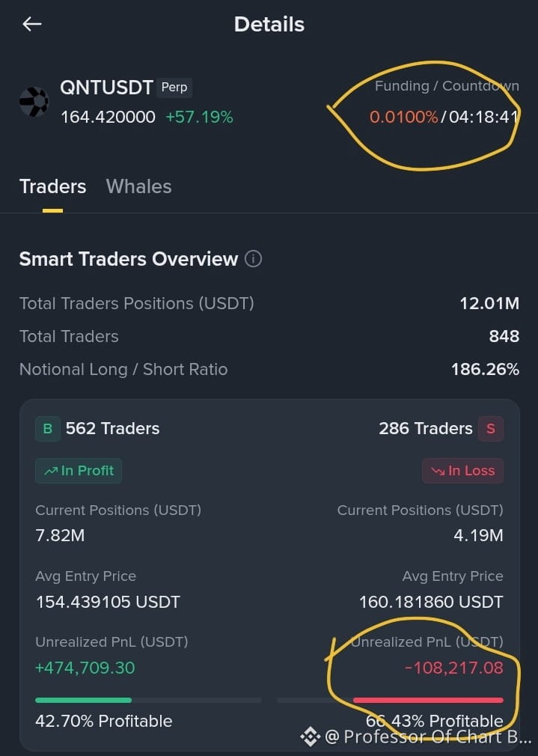
Task: Tap the In Profit badge
Action: (79, 471)
